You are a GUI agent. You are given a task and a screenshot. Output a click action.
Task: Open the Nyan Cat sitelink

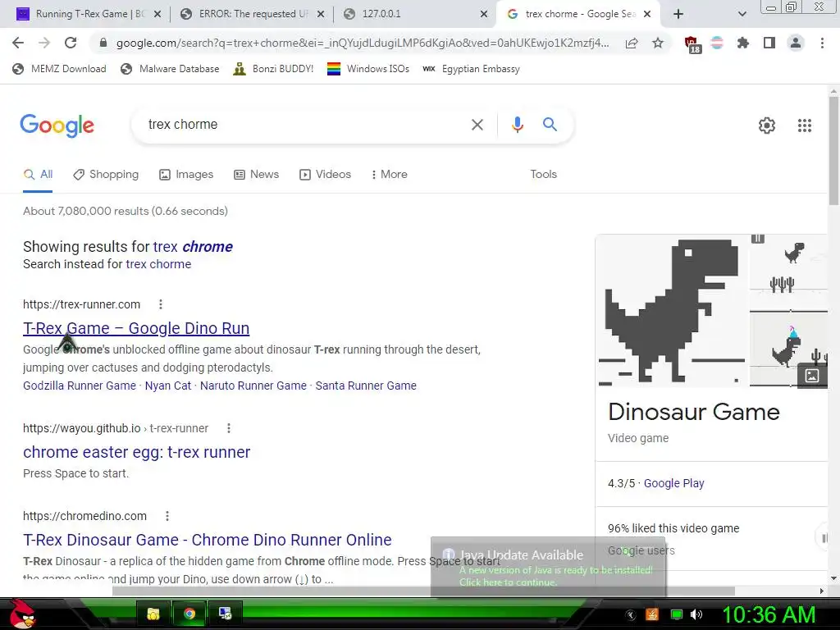(x=167, y=386)
